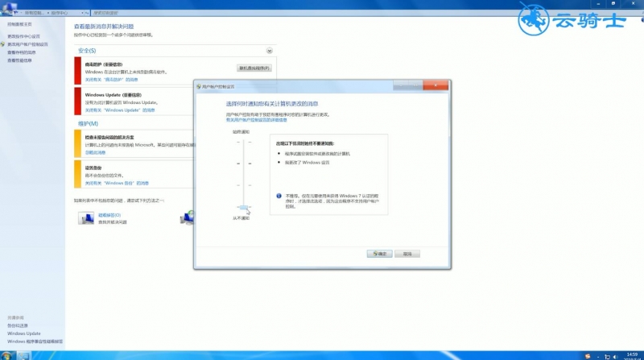Click 关闭有关"病毒防护"的消息 link
The height and width of the screenshot is (360, 644).
point(111,80)
